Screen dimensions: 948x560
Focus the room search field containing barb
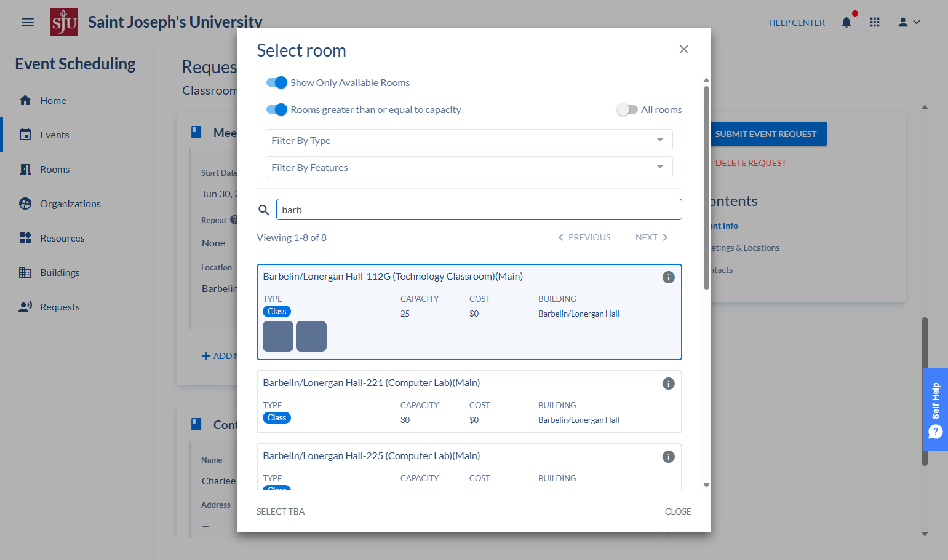[479, 210]
